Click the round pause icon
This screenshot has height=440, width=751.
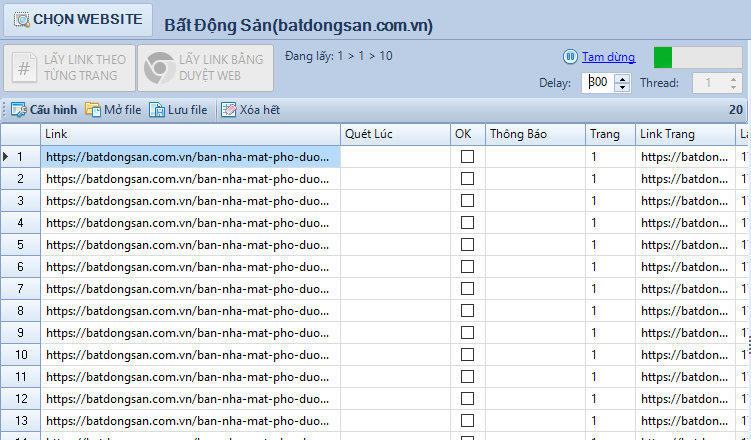570,57
